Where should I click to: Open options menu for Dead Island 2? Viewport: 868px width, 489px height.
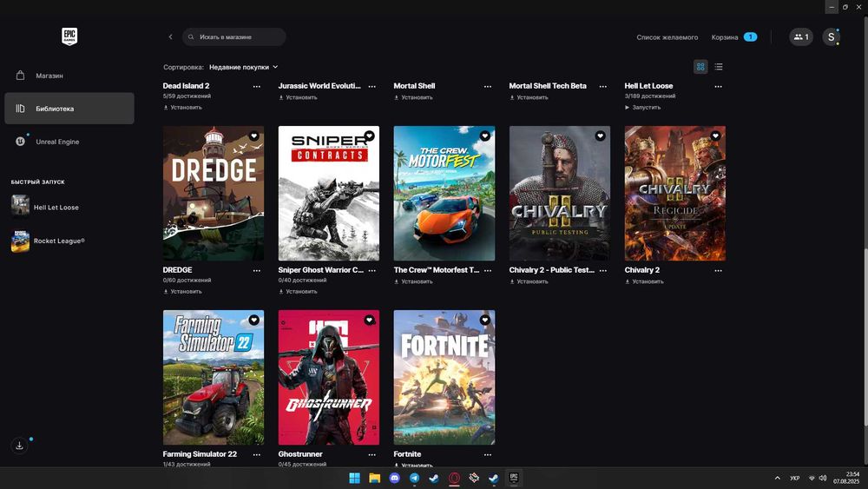point(256,86)
